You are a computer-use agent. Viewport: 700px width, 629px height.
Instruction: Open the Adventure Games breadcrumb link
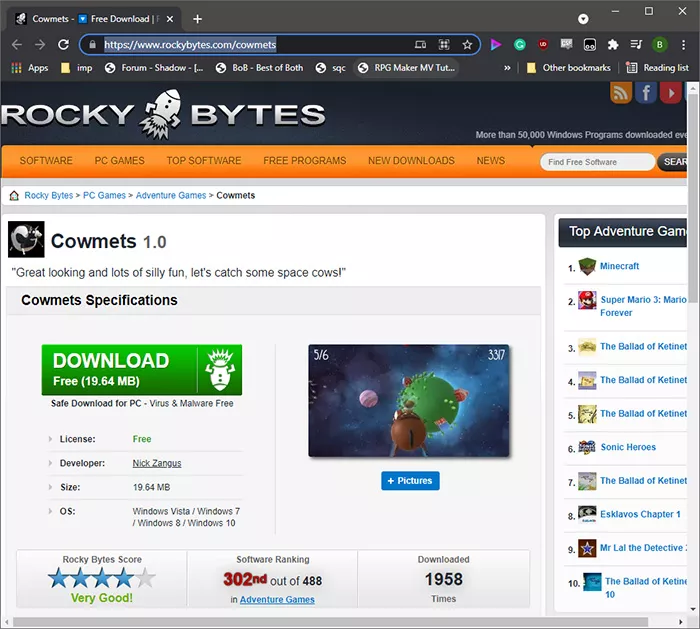[171, 196]
